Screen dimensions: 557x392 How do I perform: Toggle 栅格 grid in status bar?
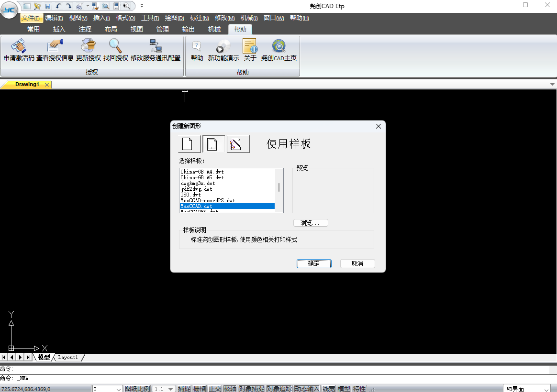point(199,389)
